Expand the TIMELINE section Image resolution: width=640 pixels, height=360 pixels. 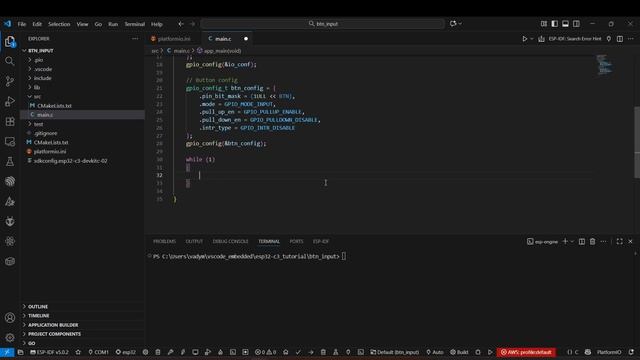(82, 316)
